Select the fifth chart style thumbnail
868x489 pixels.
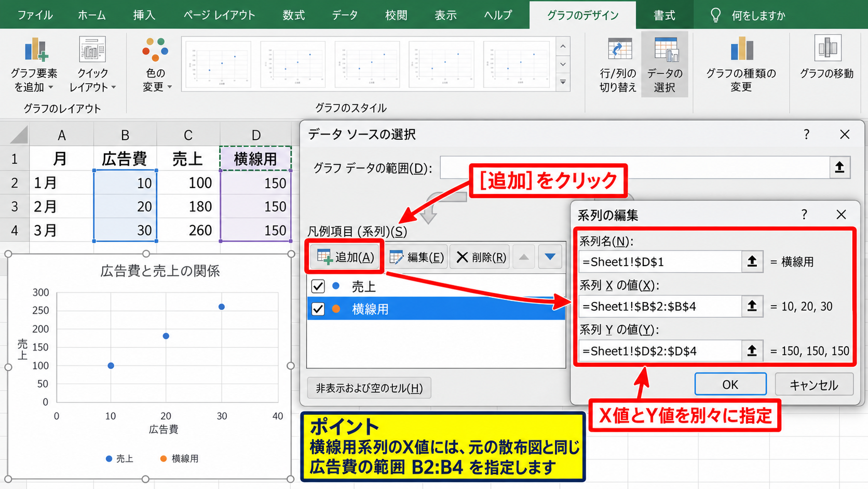click(516, 64)
